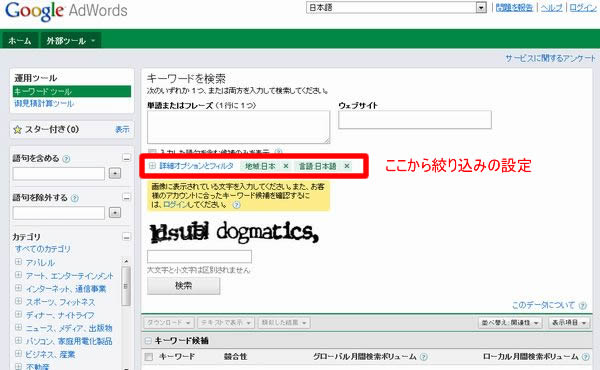Expand the ニュース、メディア、出版物 category
The height and width of the screenshot is (370, 600).
18,328
